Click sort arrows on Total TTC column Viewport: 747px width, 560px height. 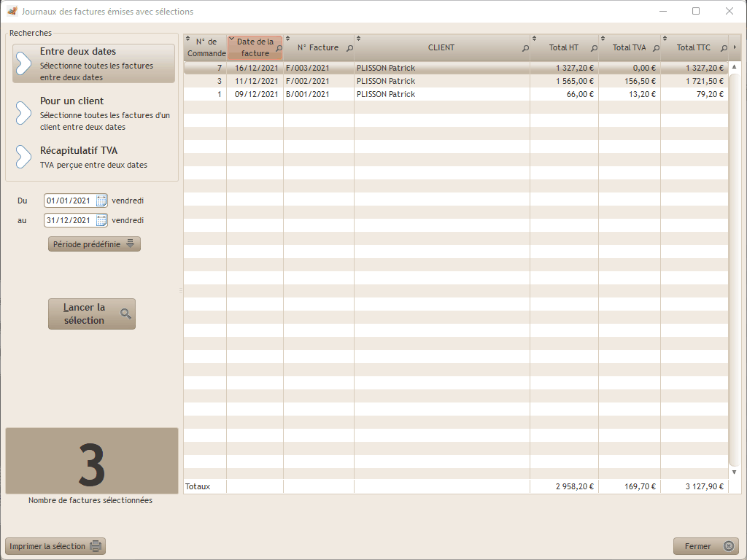click(x=665, y=38)
